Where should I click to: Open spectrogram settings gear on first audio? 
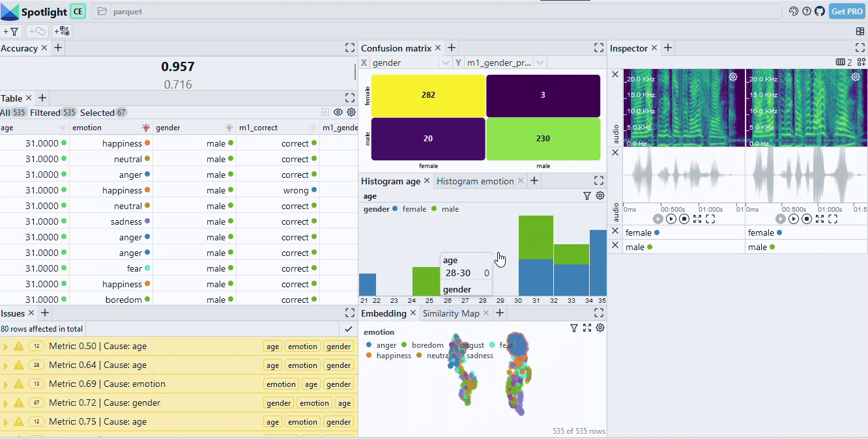pyautogui.click(x=733, y=77)
